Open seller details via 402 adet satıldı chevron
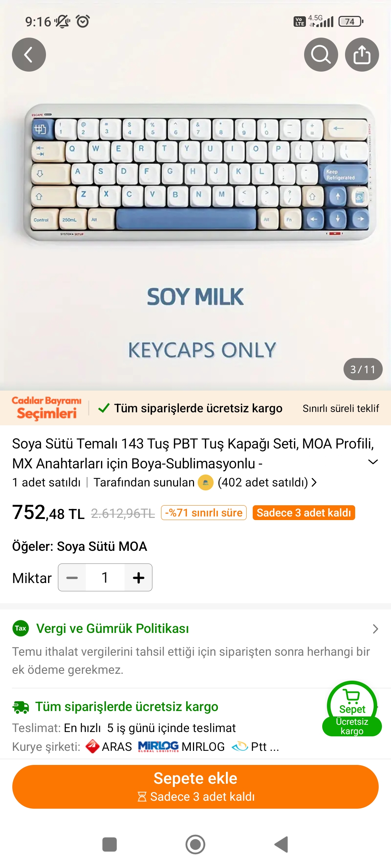This screenshot has width=391, height=868. click(x=314, y=482)
